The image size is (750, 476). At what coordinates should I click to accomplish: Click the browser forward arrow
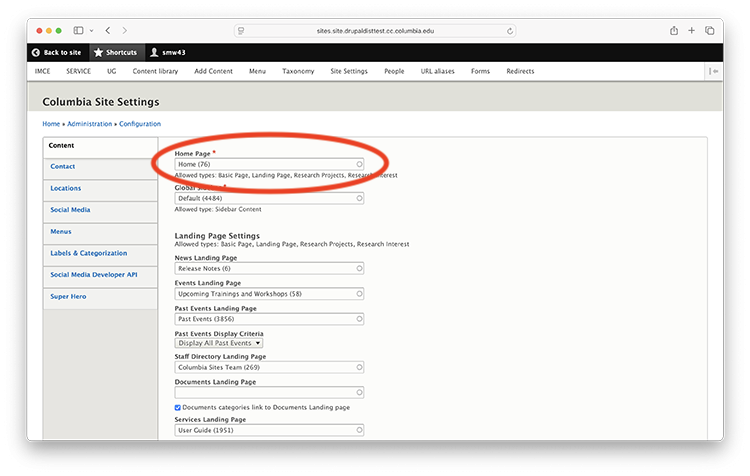coord(125,31)
